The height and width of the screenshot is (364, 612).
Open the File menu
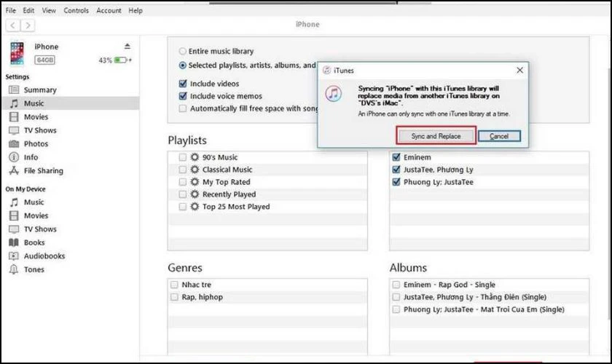(10, 10)
